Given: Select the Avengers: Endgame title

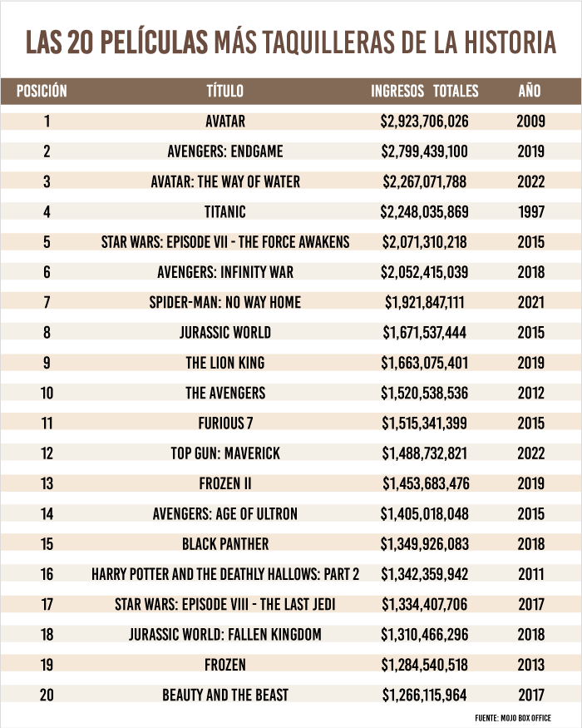Looking at the screenshot, I should click(x=225, y=151).
